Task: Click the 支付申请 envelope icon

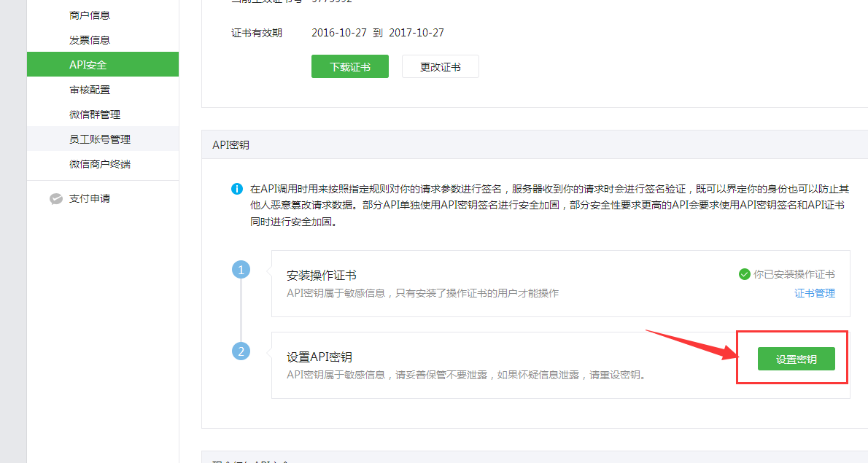Action: 56,198
